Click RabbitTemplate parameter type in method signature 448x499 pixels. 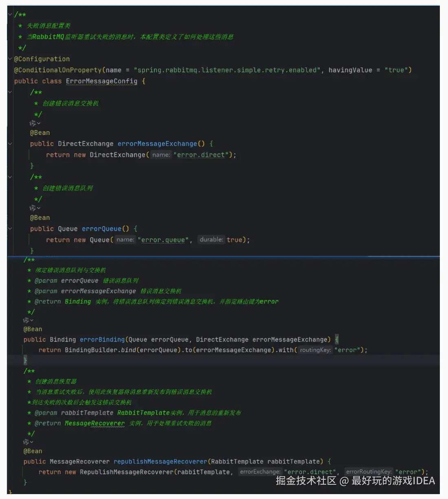tap(237, 461)
